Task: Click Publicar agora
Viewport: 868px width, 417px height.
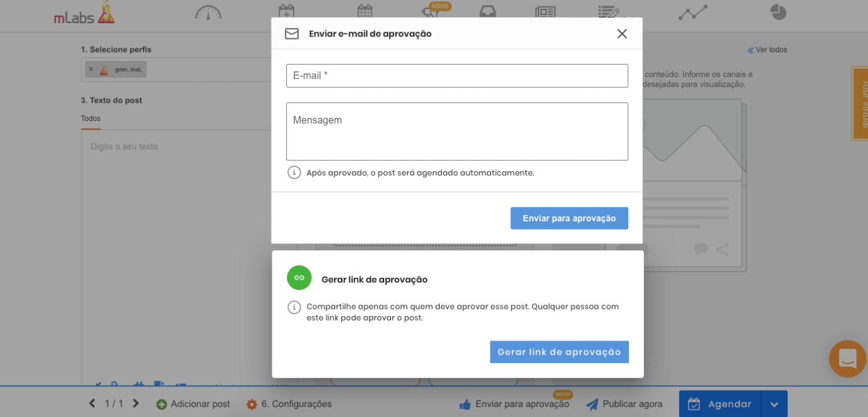Action: click(624, 404)
